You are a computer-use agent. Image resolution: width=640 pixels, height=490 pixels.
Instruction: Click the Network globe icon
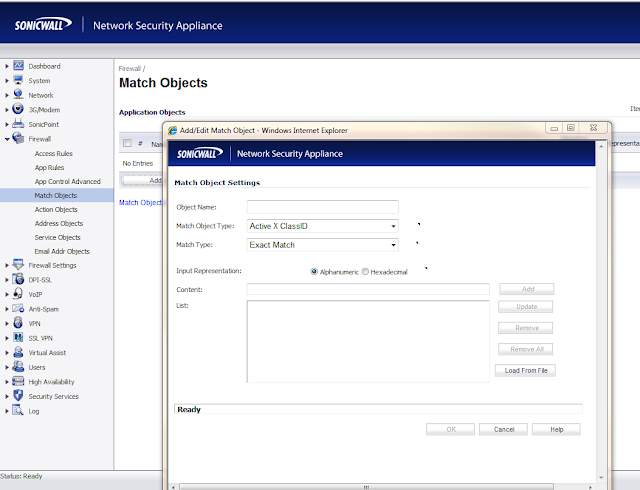click(x=18, y=94)
